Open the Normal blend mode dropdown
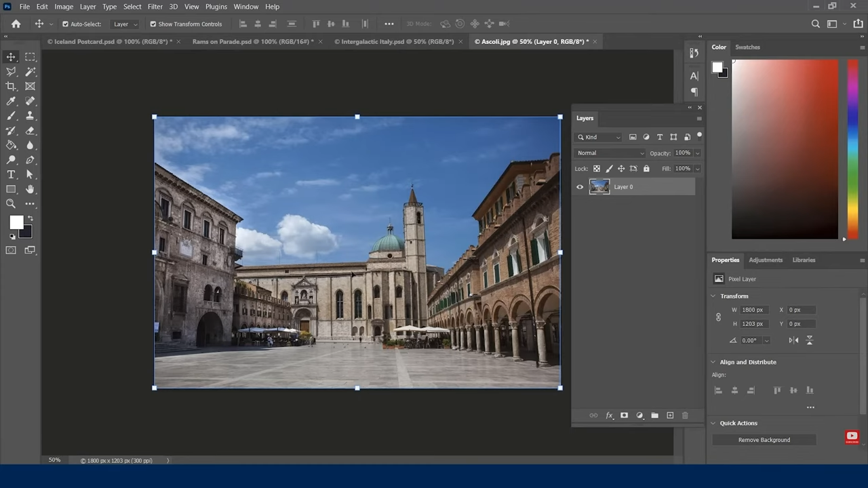The image size is (868, 488). tap(610, 153)
